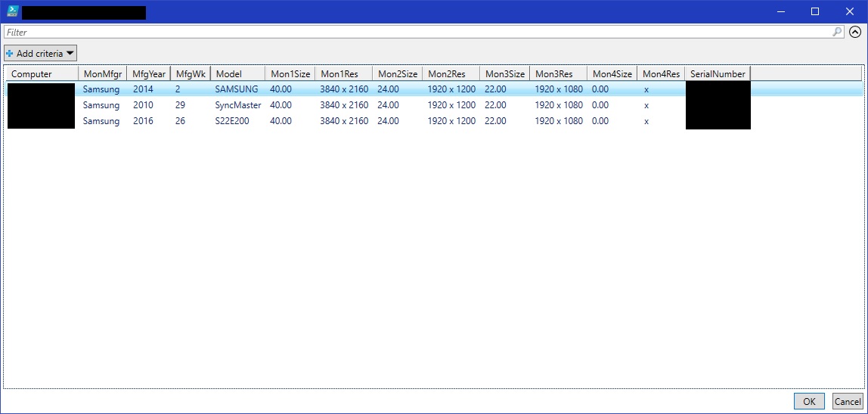This screenshot has width=868, height=414.
Task: Sort by the Mon1Res column header
Action: point(343,73)
